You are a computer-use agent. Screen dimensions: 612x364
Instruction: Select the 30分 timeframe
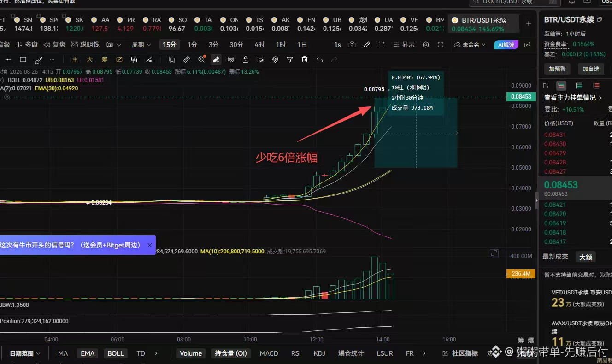[236, 45]
